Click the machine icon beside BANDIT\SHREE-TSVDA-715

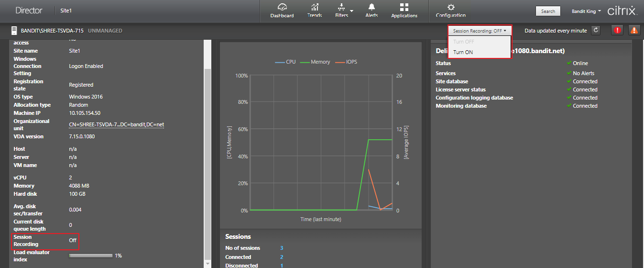[x=14, y=31]
